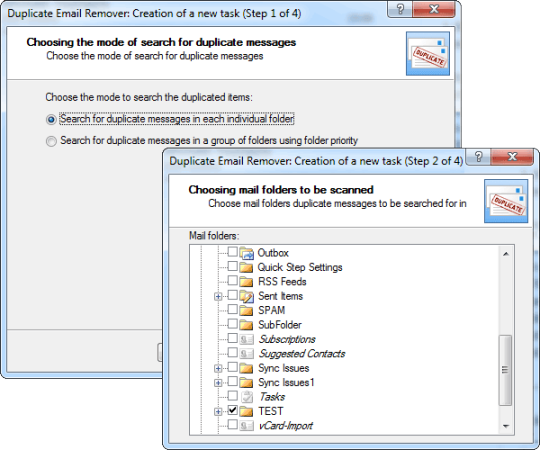Click the Quick Step Settings folder icon

[247, 268]
